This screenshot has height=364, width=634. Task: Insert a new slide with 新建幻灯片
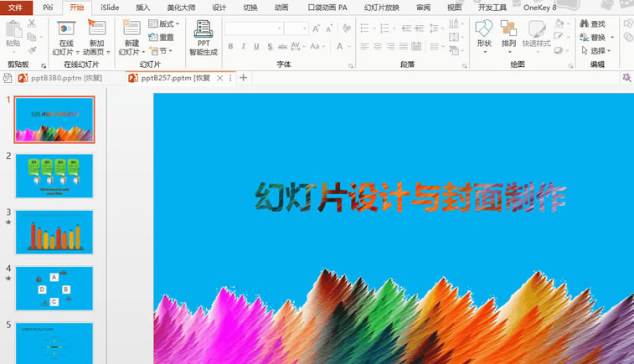(131, 30)
